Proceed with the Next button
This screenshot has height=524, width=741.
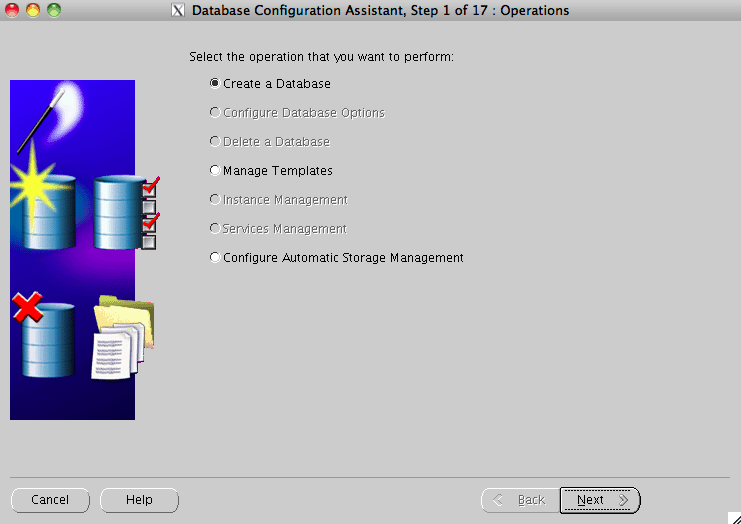pyautogui.click(x=600, y=500)
